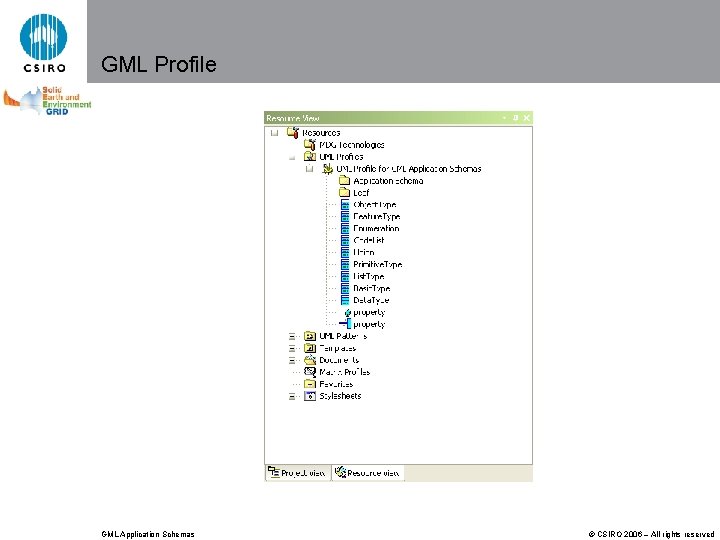Click the CodeList stereotype icon
This screenshot has height=540, width=720.
[345, 241]
